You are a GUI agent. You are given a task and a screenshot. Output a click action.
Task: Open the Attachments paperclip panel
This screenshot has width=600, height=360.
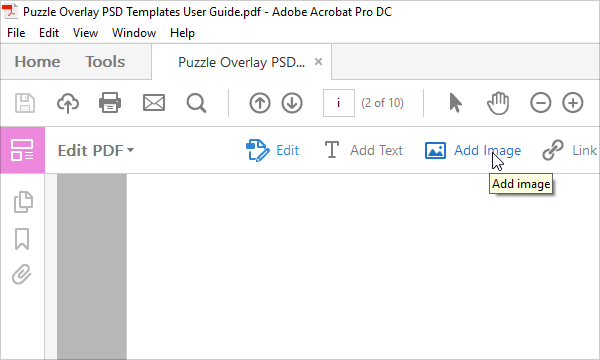(x=21, y=274)
